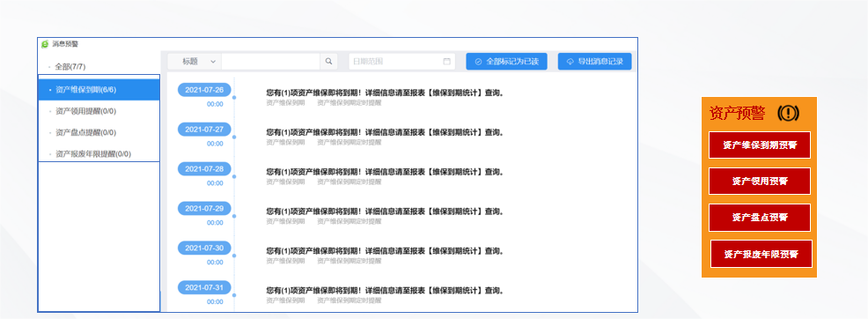
Task: Open the 资产盘点预警 red button
Action: [760, 217]
